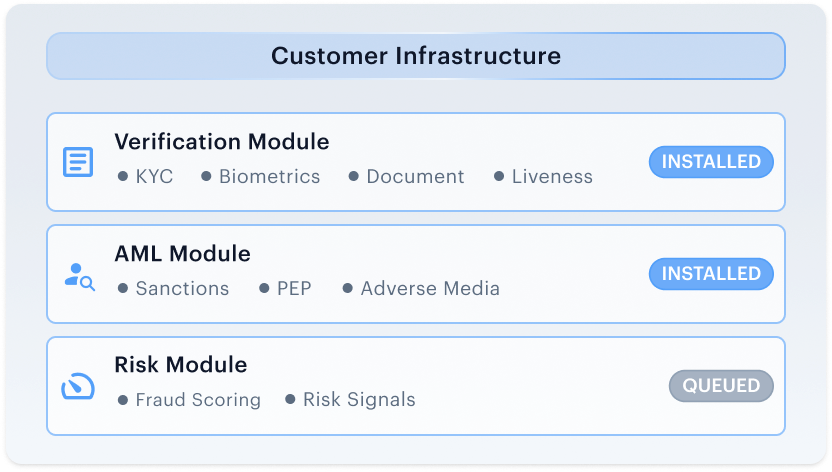Image resolution: width=832 pixels, height=472 pixels.
Task: Select the Biometrics feature item
Action: coord(261,177)
